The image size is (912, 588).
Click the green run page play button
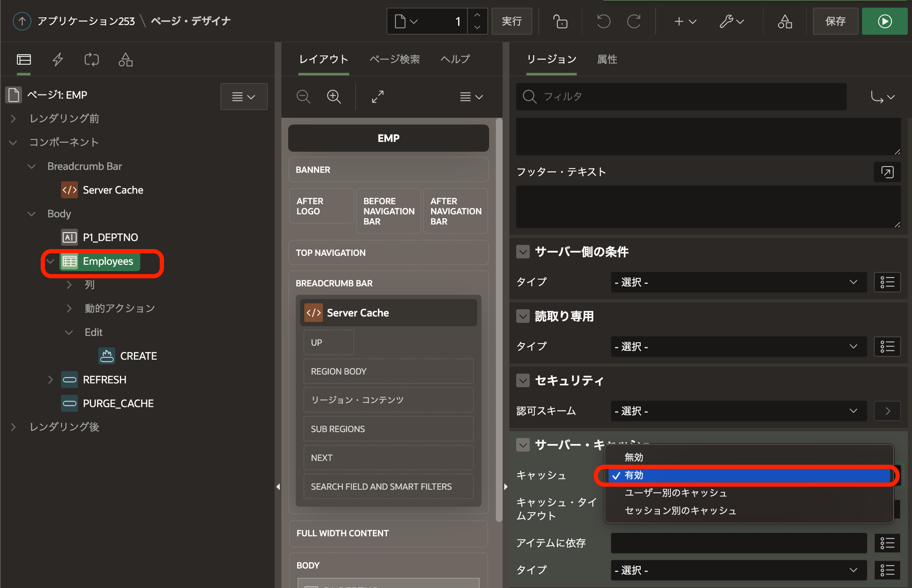pyautogui.click(x=884, y=21)
